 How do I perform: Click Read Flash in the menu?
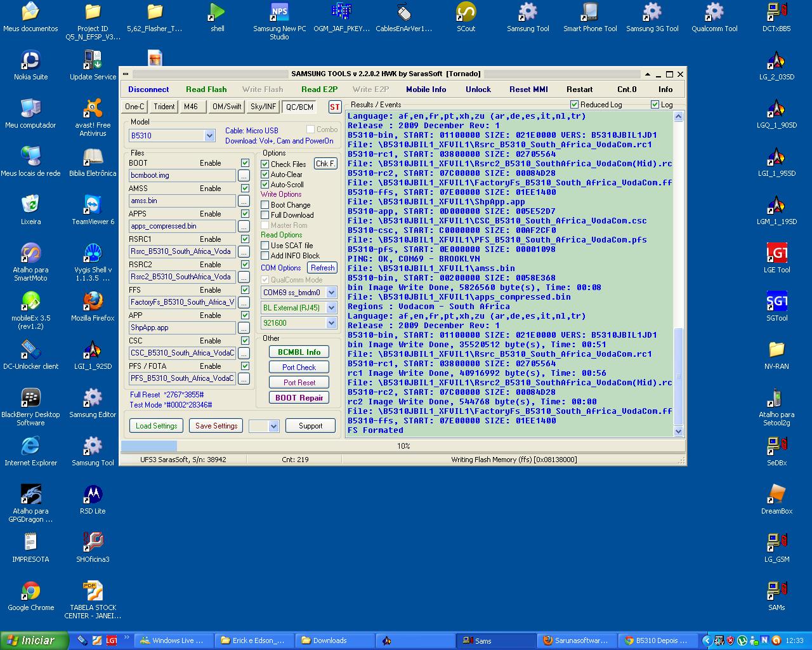206,90
